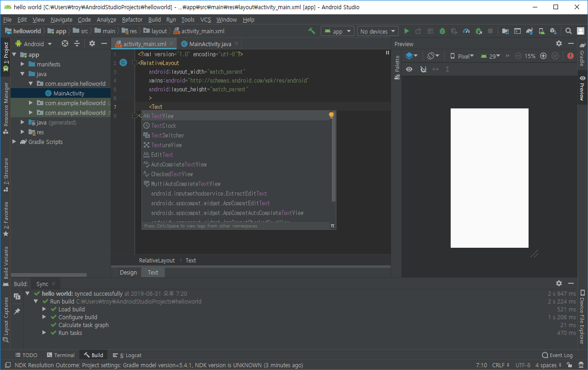Click the Run Anything screen icon in toolbar
588x370 pixels.
[x=517, y=31]
